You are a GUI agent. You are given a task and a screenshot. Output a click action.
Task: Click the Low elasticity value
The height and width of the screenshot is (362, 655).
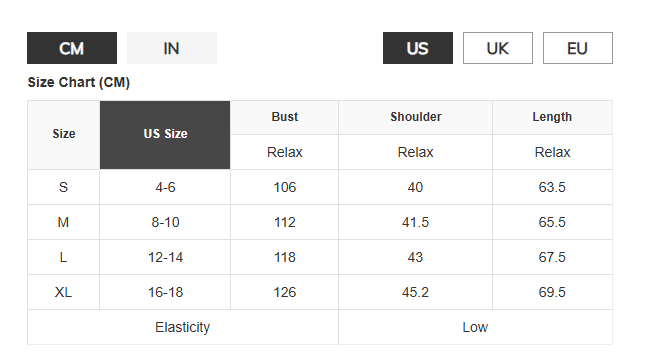(475, 327)
